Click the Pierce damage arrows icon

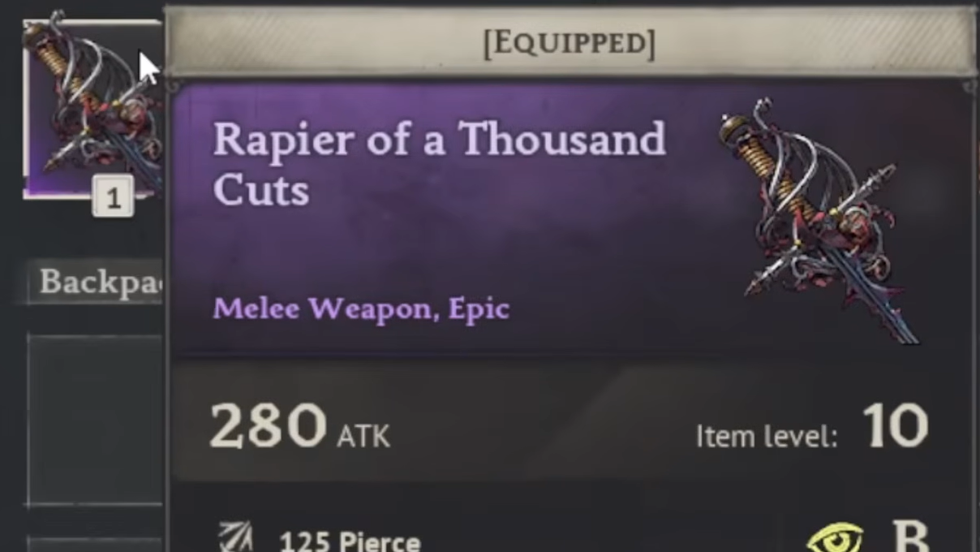(236, 537)
